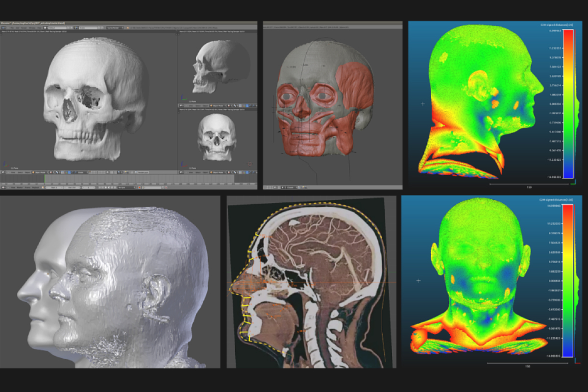
Task: Open Object Mode dropdown in main skull viewport
Action: [40, 172]
